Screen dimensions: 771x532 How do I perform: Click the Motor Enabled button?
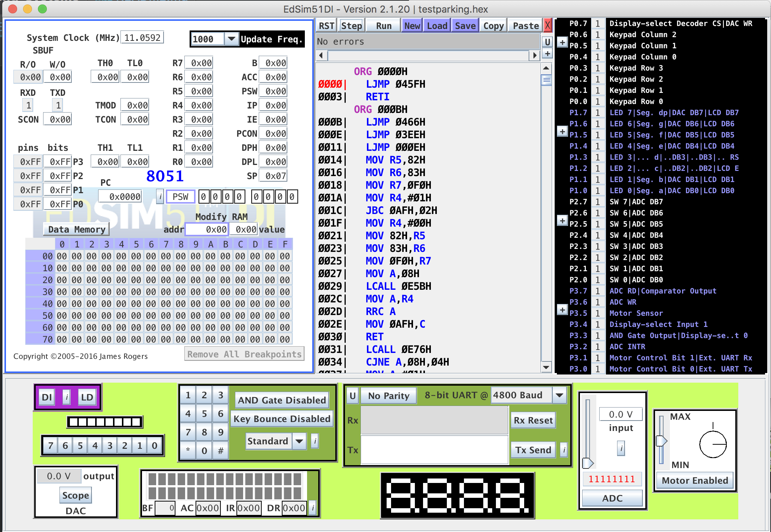click(694, 480)
